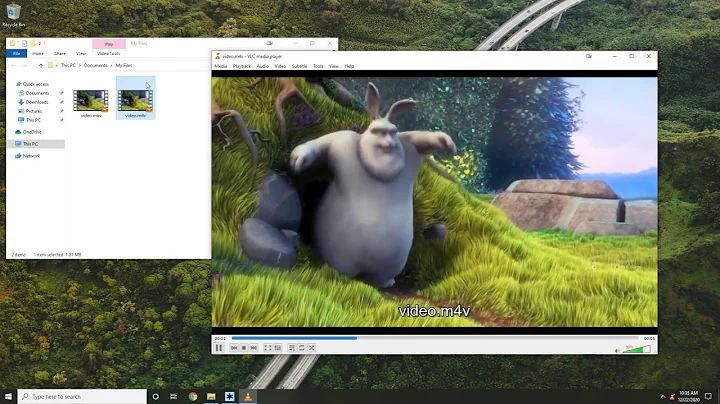Click Documents in the address breadcrumb

(96, 66)
